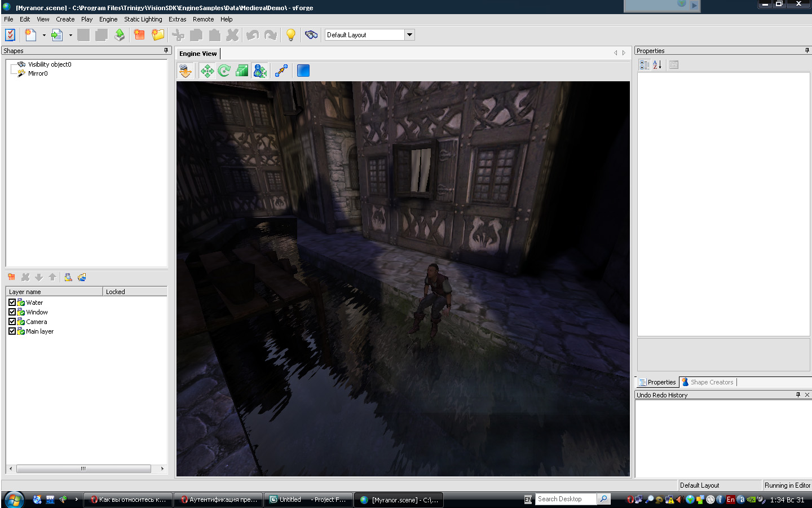Toggle the Window layer checkbox
Screen dimensions: 812x508
coord(12,312)
